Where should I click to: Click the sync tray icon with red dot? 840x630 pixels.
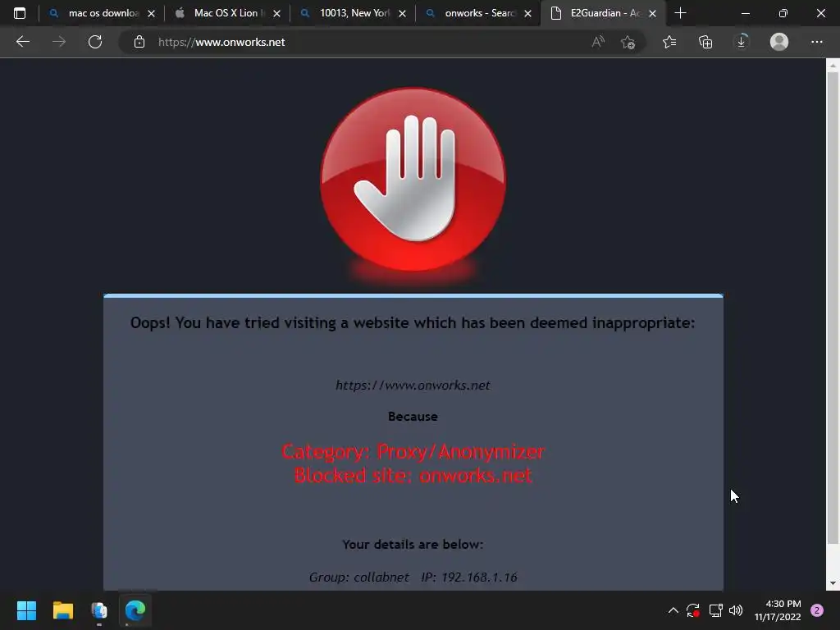pos(692,610)
